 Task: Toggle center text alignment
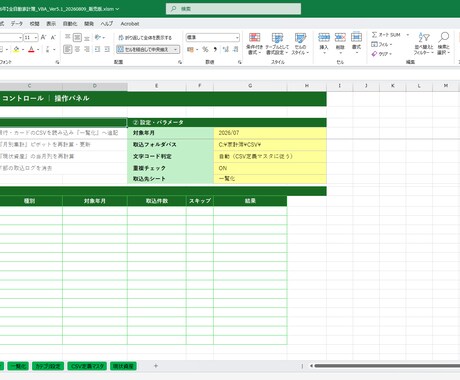77,49
